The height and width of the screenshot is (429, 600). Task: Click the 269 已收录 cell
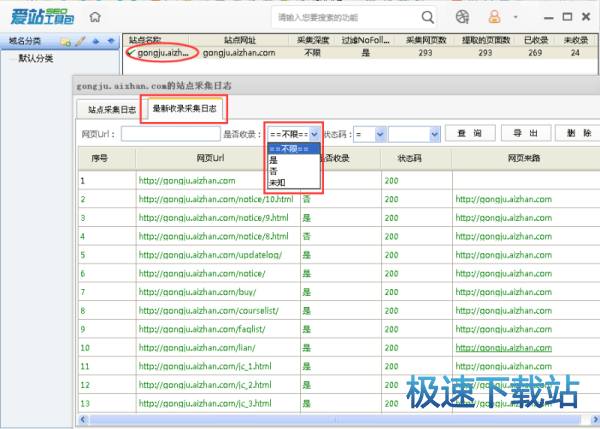click(535, 53)
